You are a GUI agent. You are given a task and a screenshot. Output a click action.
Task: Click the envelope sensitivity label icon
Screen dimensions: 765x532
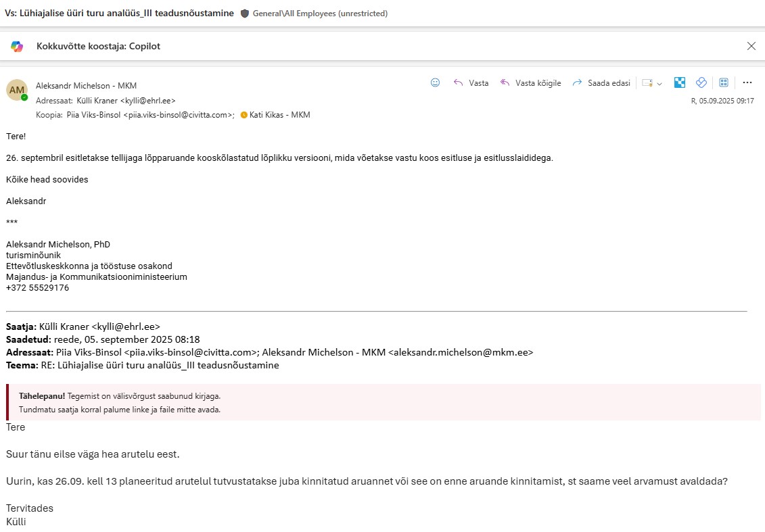tap(647, 83)
